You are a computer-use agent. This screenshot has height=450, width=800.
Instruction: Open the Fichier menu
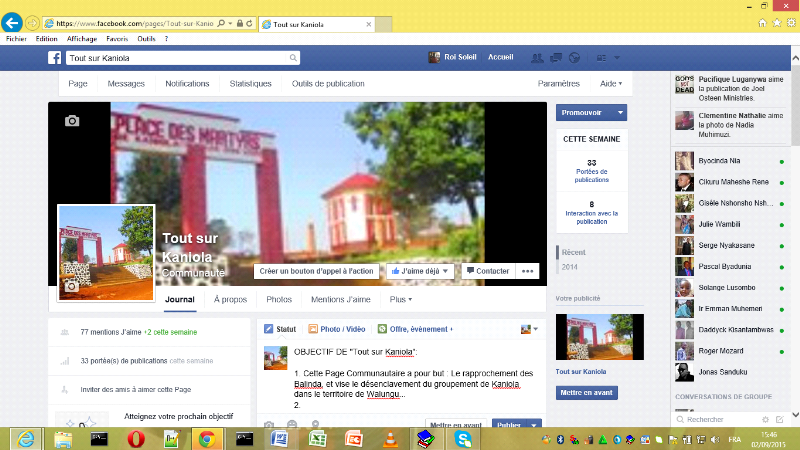[16, 39]
